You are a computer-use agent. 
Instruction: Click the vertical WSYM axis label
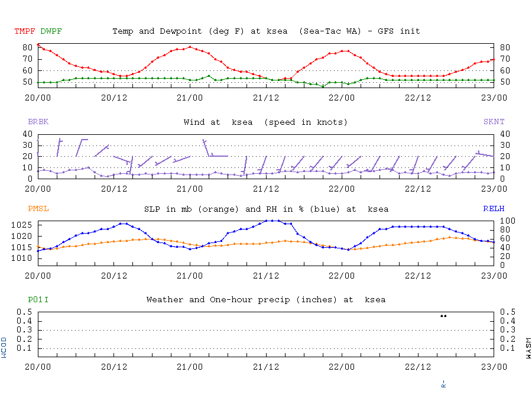coord(528,348)
